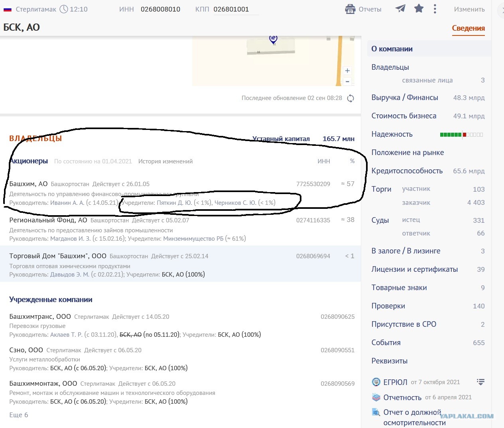This screenshot has width=504, height=428.
Task: Open Башхимтранс, ООО company
Action: [40, 316]
